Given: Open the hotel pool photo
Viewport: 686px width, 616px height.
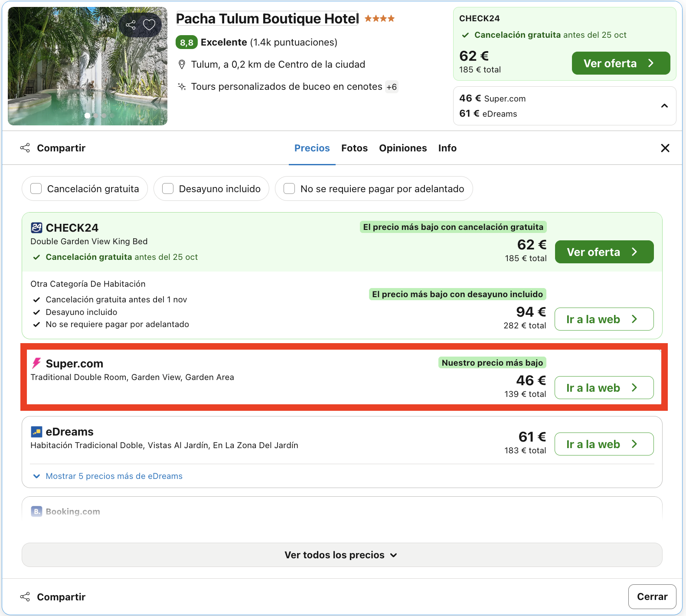Looking at the screenshot, I should 88,66.
